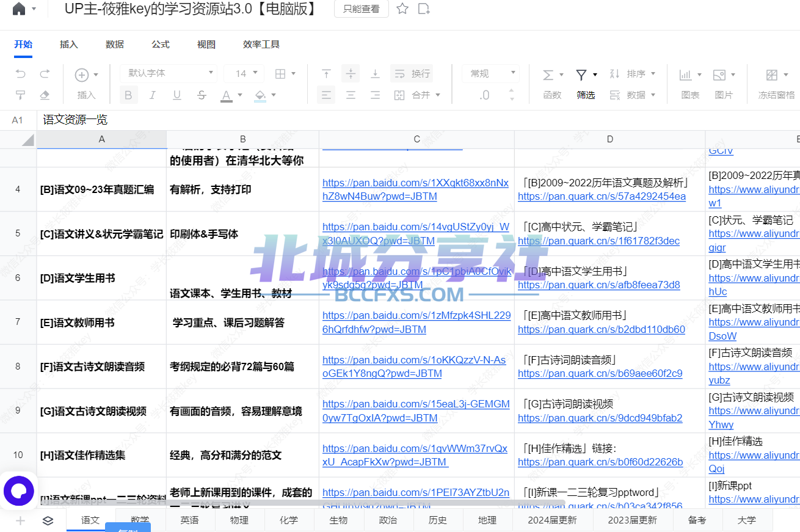Toggle bold formatting

click(x=128, y=95)
